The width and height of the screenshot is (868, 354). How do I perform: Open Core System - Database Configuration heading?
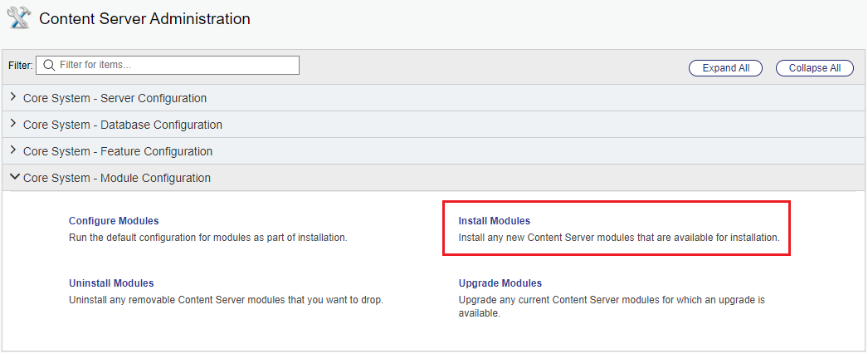[x=122, y=125]
